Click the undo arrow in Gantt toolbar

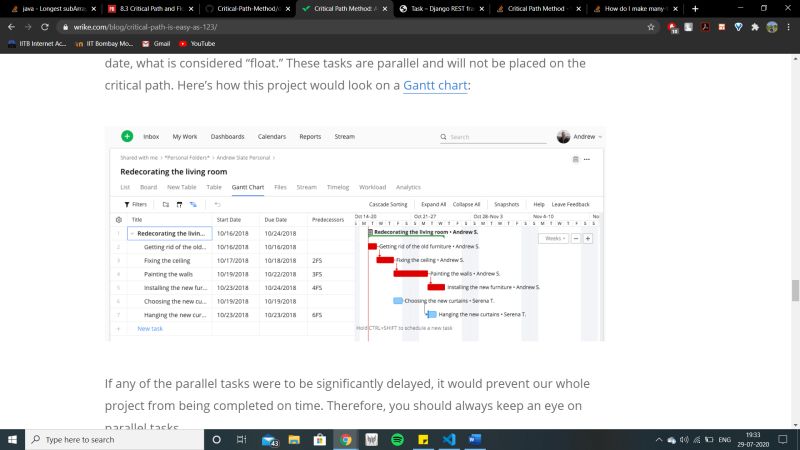218,205
